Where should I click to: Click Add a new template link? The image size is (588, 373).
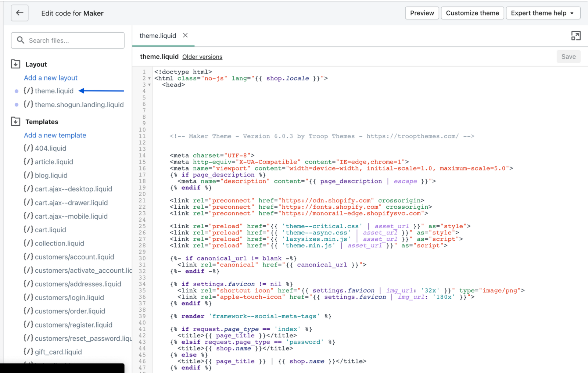click(55, 135)
